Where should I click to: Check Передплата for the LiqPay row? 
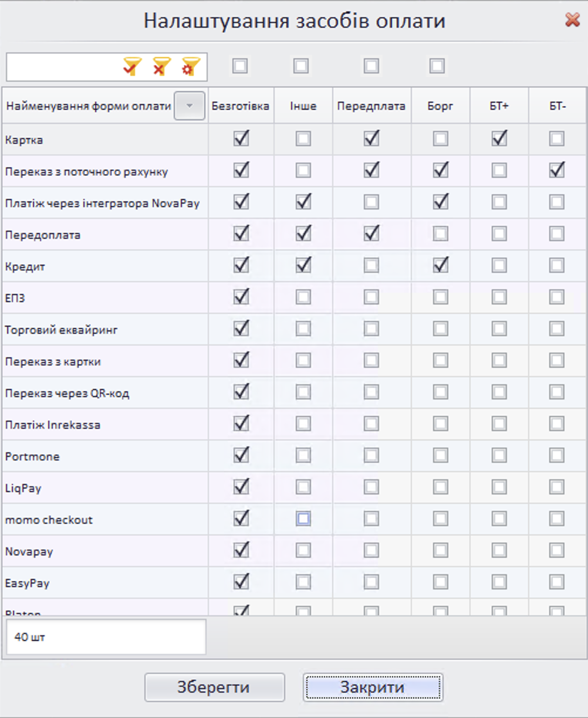(371, 487)
